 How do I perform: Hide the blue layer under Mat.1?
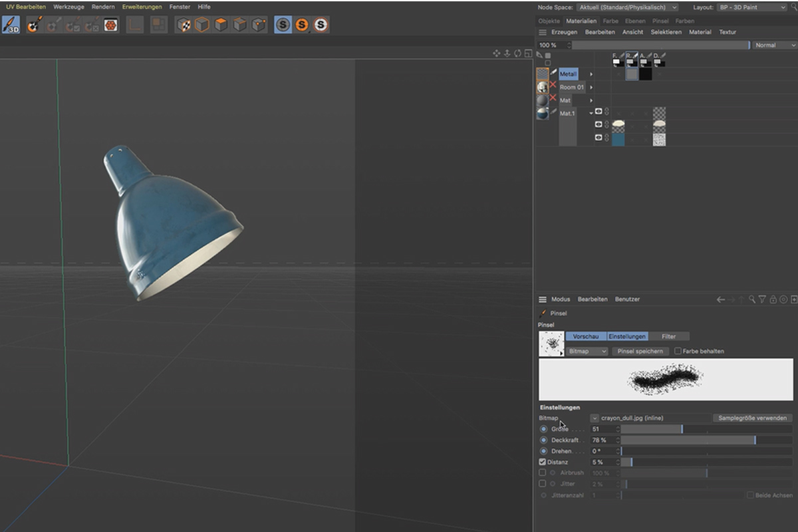[x=598, y=138]
